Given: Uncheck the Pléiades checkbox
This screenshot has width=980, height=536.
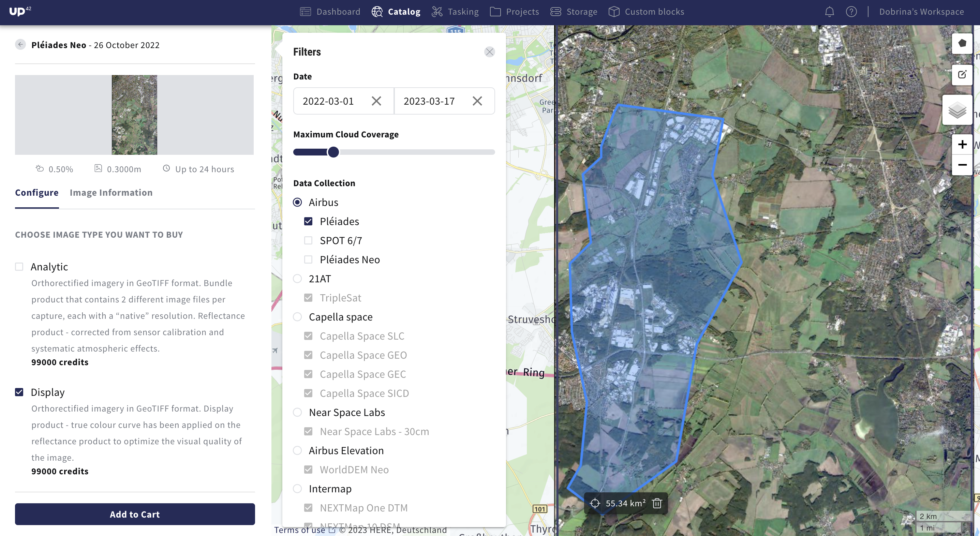Looking at the screenshot, I should [308, 221].
